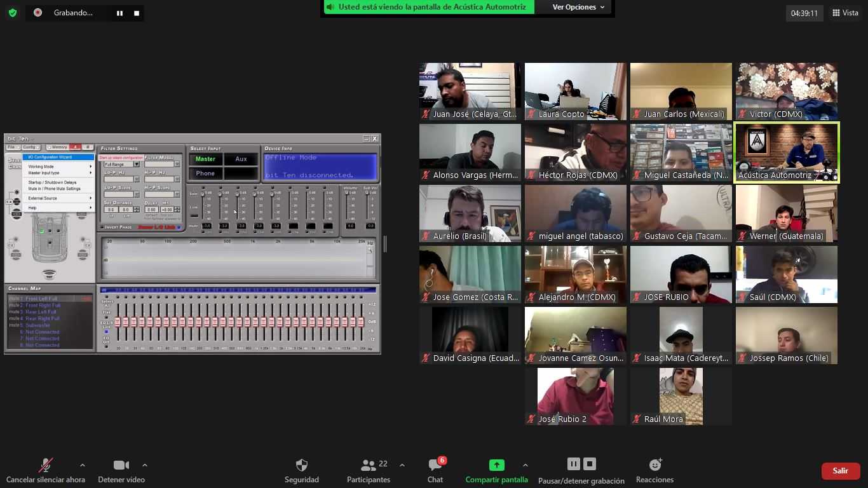Open the Participantes panel
The width and height of the screenshot is (868, 488).
(369, 470)
